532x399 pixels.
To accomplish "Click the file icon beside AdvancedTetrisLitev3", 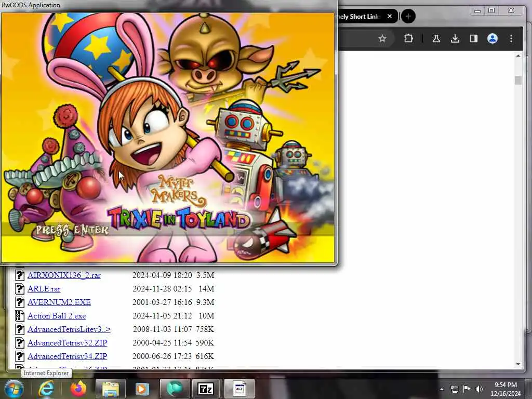I will pyautogui.click(x=20, y=329).
